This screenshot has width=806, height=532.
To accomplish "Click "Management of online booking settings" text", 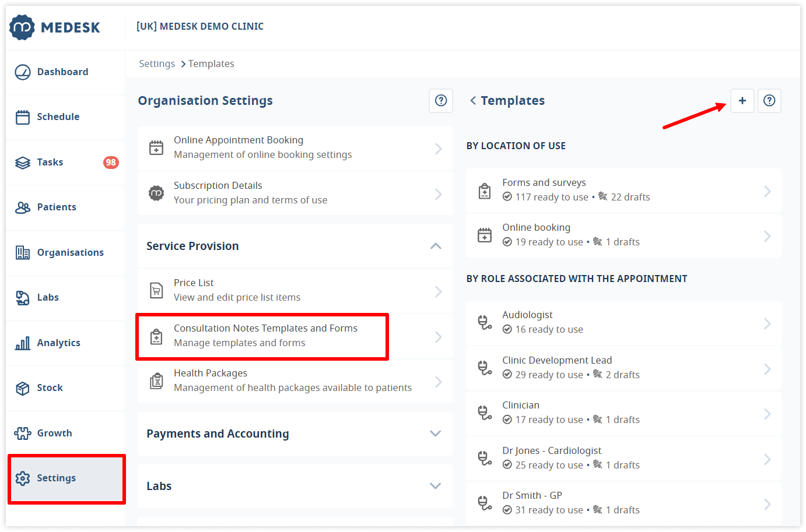I will (263, 155).
